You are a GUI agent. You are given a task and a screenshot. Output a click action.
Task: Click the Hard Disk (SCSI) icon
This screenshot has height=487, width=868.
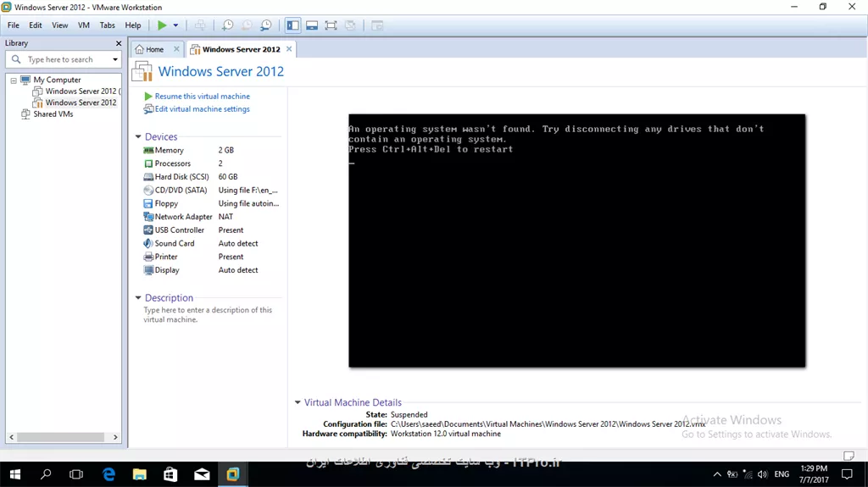point(148,176)
